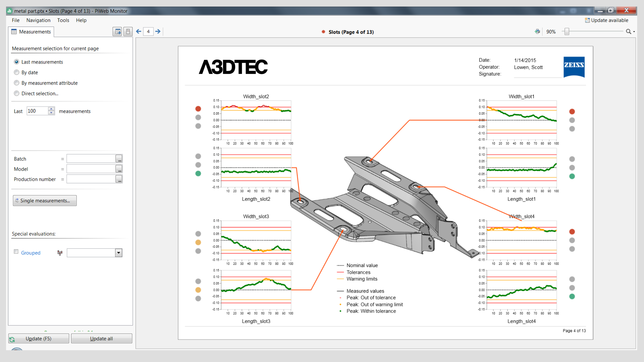Click the print report icon
This screenshot has width=644, height=362.
click(x=537, y=31)
